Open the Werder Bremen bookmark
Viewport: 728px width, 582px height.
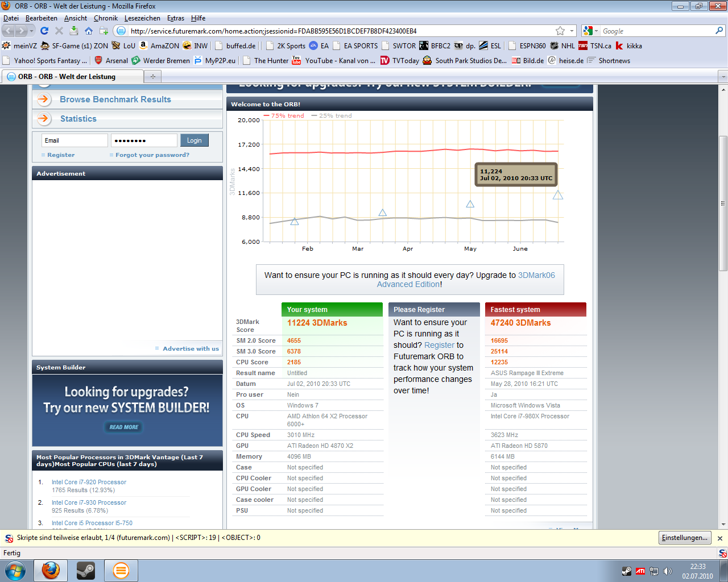pyautogui.click(x=161, y=60)
